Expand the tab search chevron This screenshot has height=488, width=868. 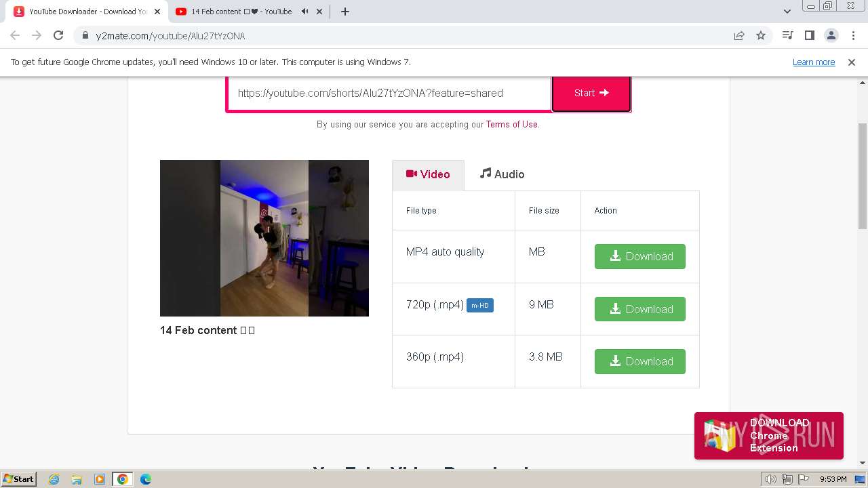coord(787,12)
